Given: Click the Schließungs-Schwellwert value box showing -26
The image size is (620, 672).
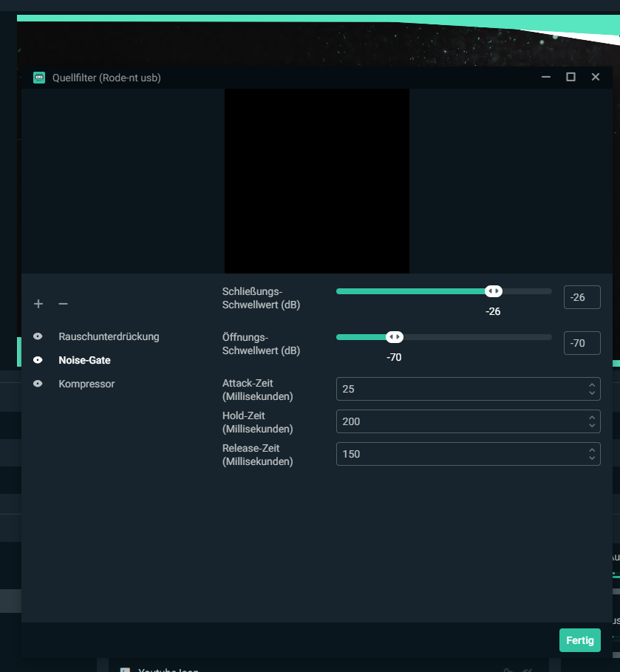Looking at the screenshot, I should click(582, 297).
